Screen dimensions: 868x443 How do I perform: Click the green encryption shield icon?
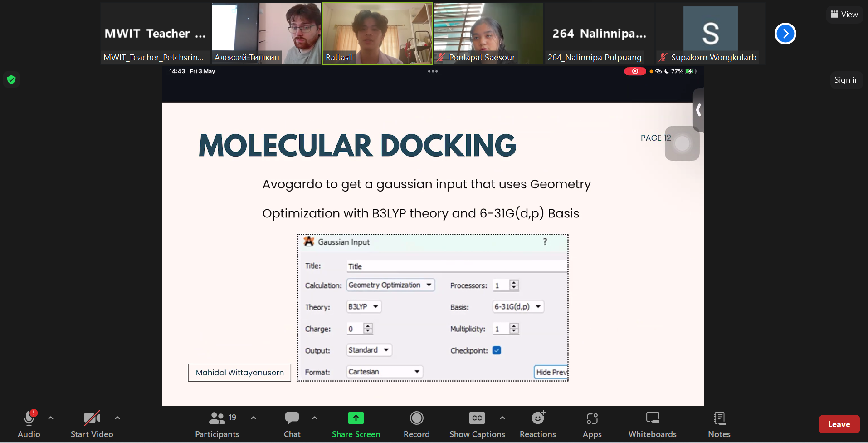click(11, 80)
